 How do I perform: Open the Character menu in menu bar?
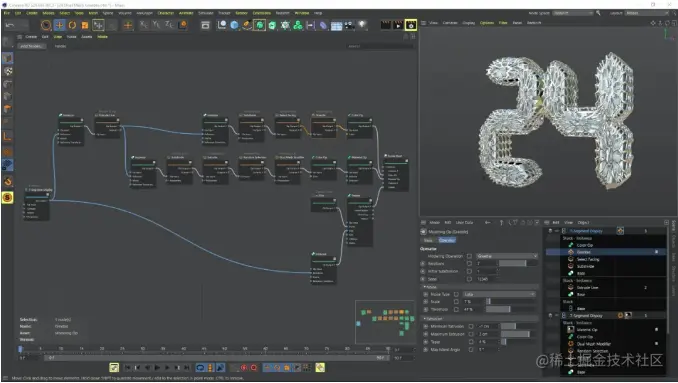(166, 13)
